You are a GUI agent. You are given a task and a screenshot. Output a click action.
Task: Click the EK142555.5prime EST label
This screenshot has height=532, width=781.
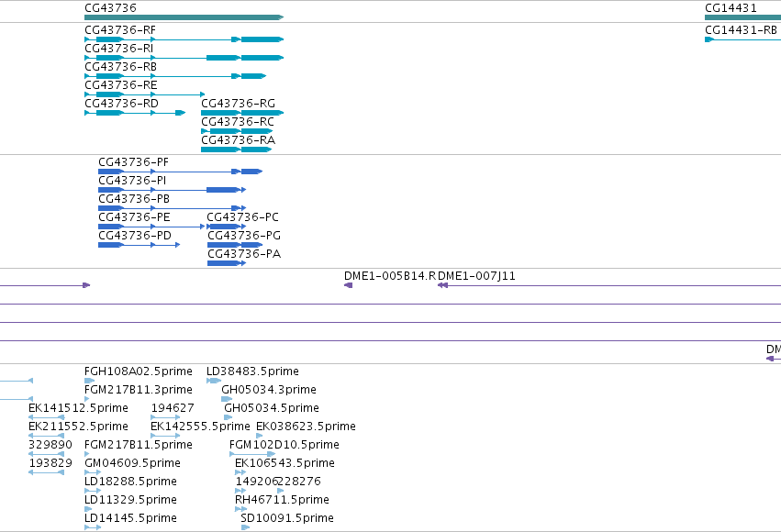tap(200, 427)
